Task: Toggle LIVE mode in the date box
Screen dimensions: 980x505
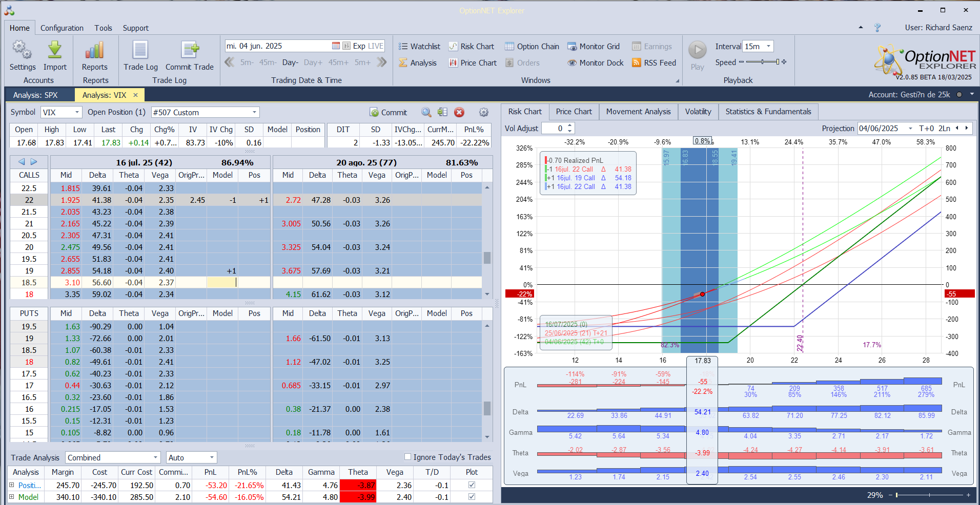Action: (x=376, y=46)
